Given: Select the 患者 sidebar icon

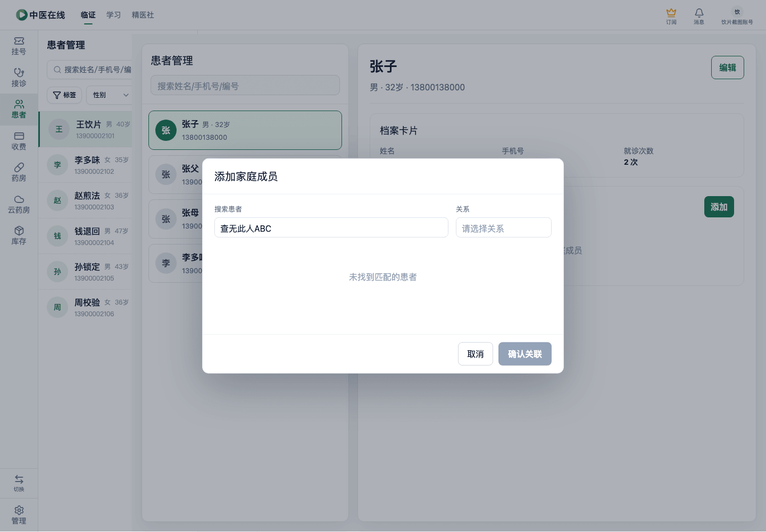Looking at the screenshot, I should tap(19, 109).
